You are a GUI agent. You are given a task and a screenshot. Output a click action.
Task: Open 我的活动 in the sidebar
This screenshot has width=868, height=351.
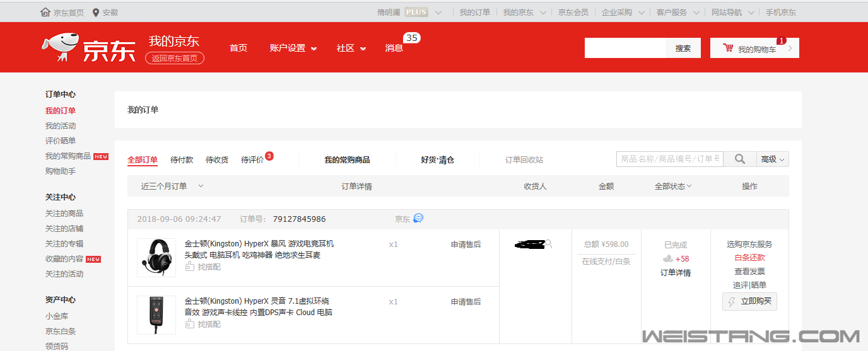(x=61, y=126)
